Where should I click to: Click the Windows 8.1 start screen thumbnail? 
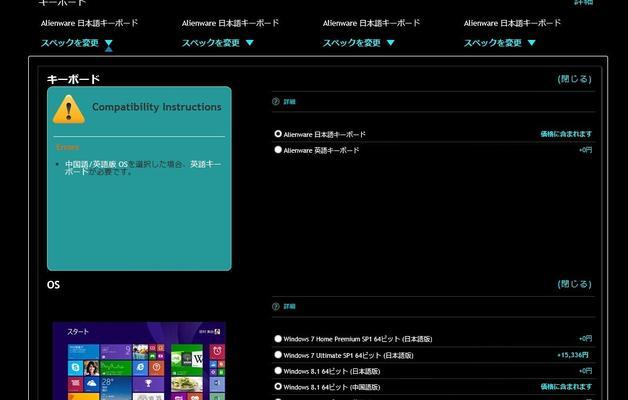point(139,361)
